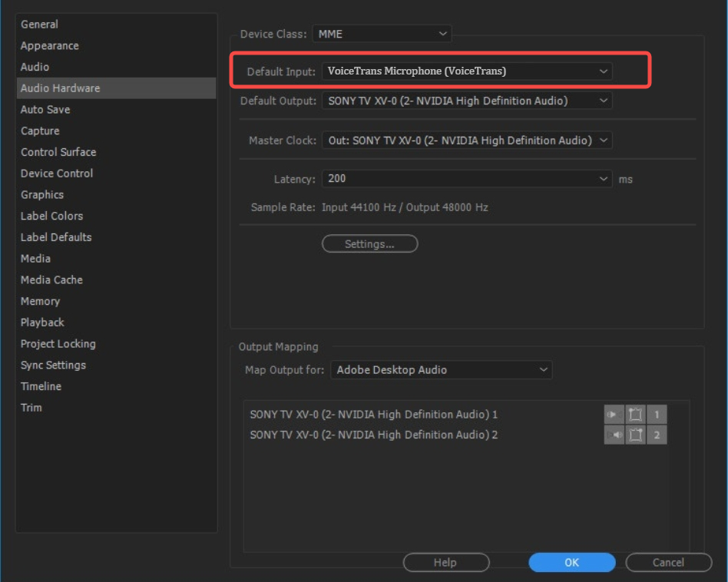The height and width of the screenshot is (582, 728).
Task: Click the channel 1 assignment button
Action: pyautogui.click(x=657, y=414)
